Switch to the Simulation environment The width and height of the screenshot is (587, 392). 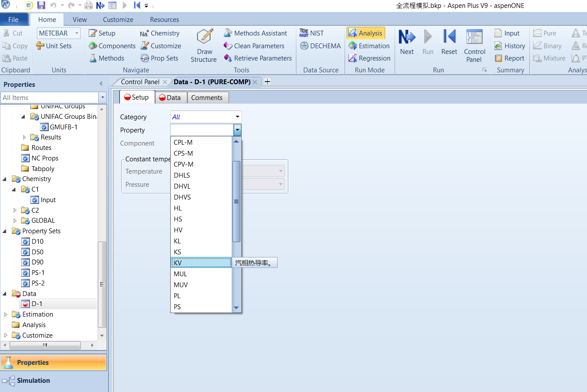[54, 381]
